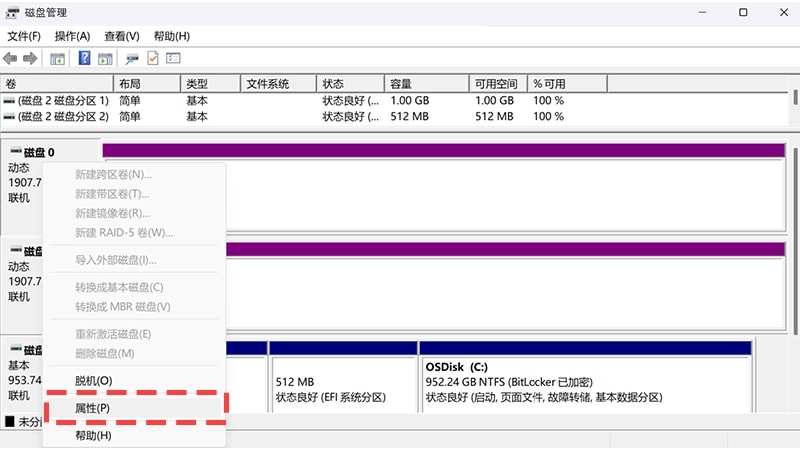Open the blue question mark help icon
The height and width of the screenshot is (450, 800).
pos(84,58)
